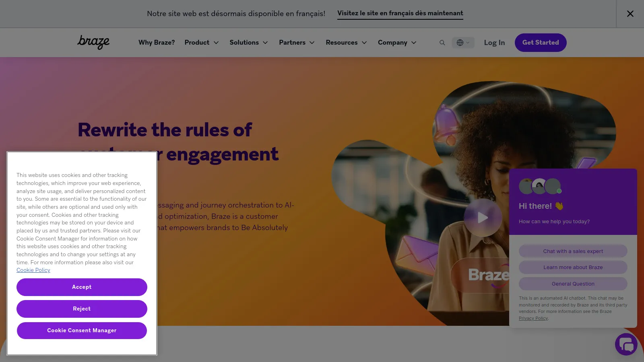Click the Log In link
Screen dimensions: 644x362
[494, 42]
